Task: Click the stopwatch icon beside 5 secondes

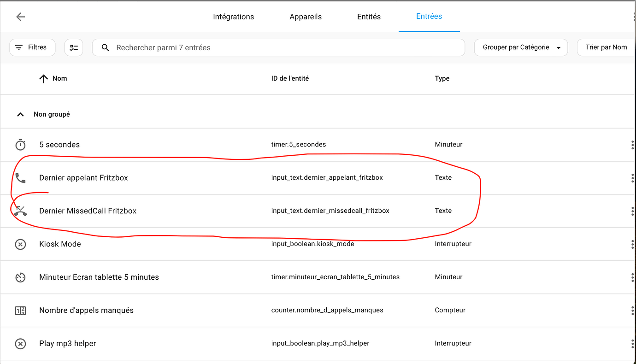Action: point(20,144)
